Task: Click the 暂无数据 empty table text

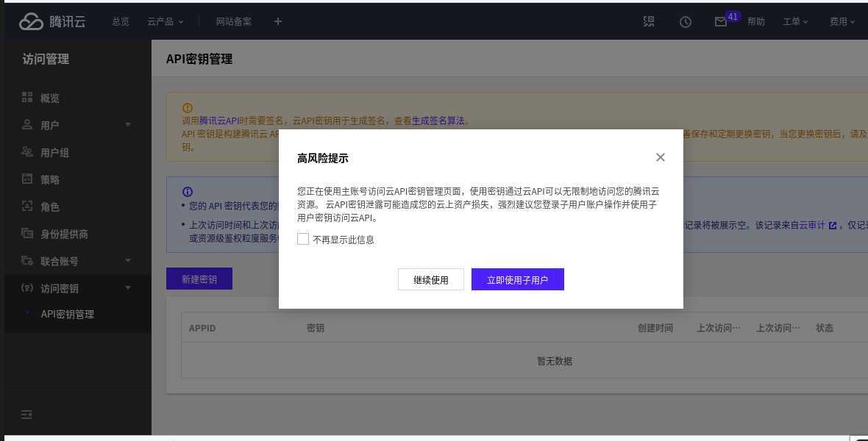Action: tap(555, 361)
